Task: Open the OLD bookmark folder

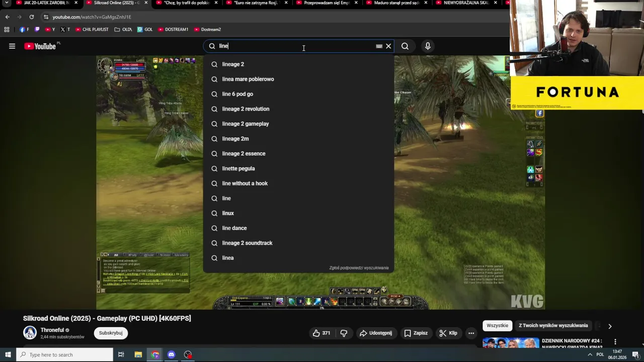Action: click(123, 30)
